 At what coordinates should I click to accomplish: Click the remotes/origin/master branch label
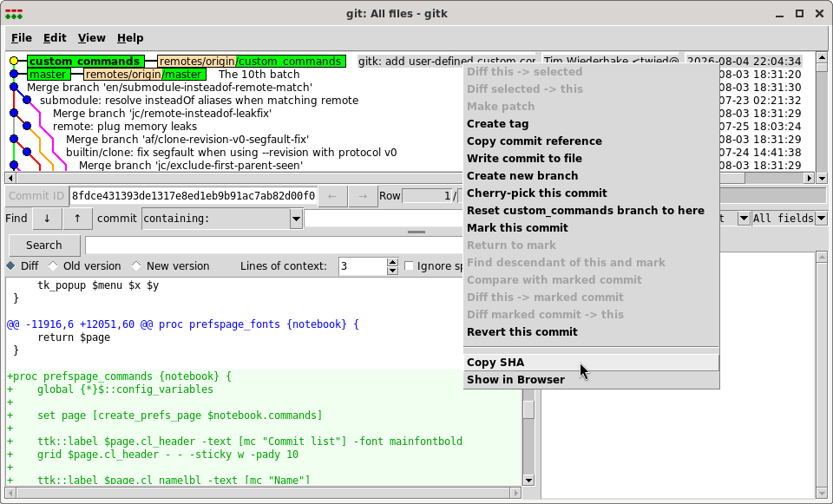(x=144, y=75)
